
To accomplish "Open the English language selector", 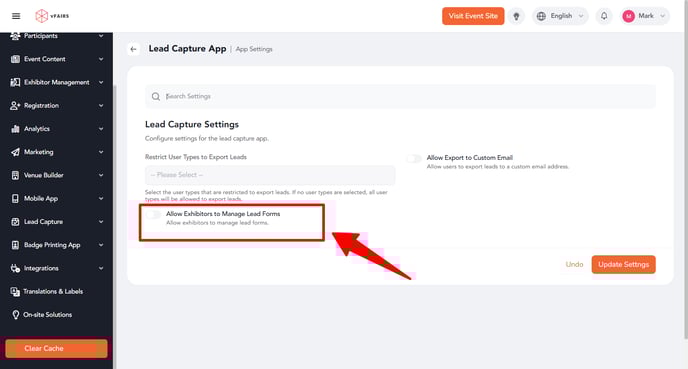I will [560, 16].
